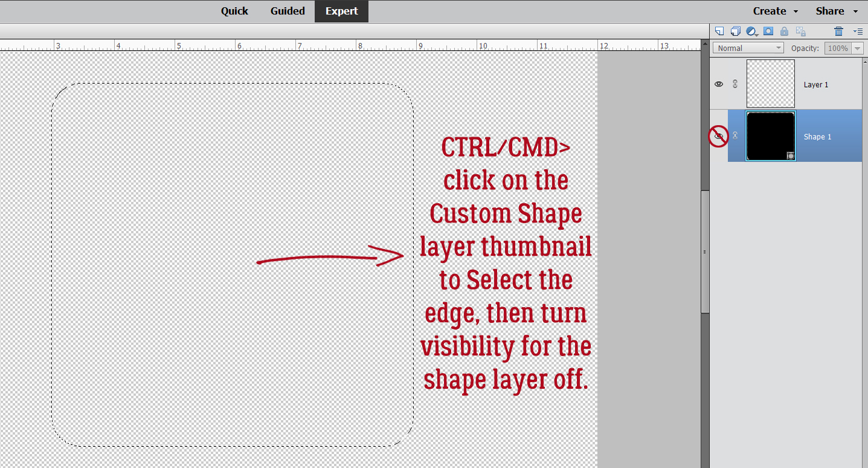Create a new layer group
Image resolution: width=868 pixels, height=468 pixels.
[x=735, y=31]
